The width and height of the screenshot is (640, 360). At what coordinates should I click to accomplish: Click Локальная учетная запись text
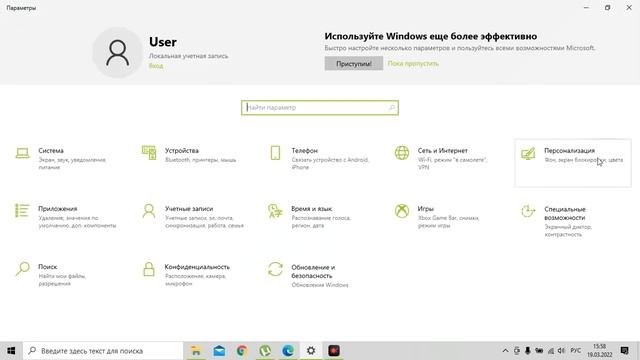[x=188, y=56]
